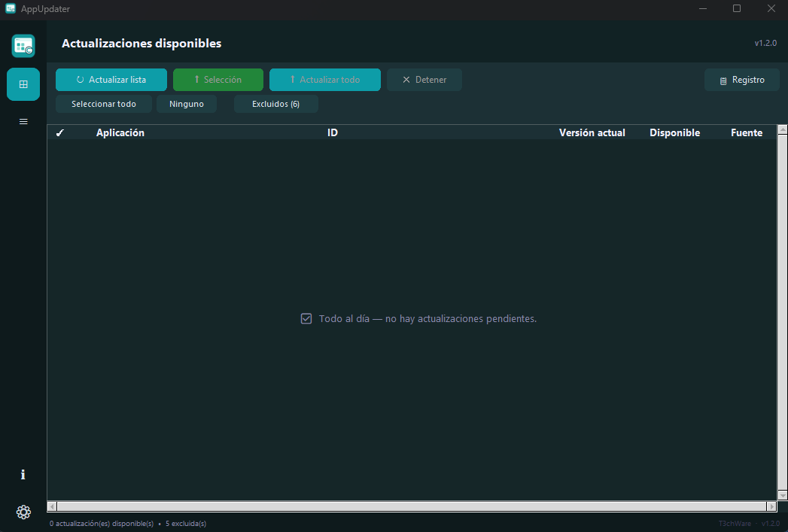788x532 pixels.
Task: Click the '5 excluida(s)' status text
Action: [186, 524]
